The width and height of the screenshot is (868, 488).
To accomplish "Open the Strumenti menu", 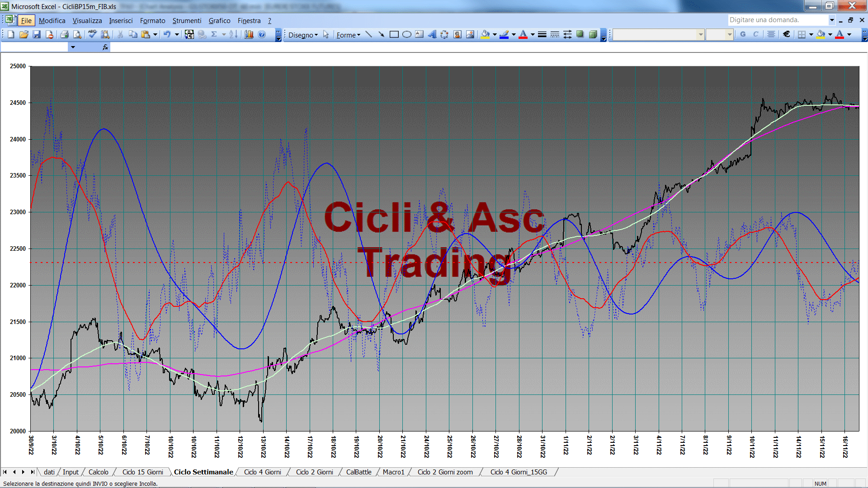I will (187, 20).
